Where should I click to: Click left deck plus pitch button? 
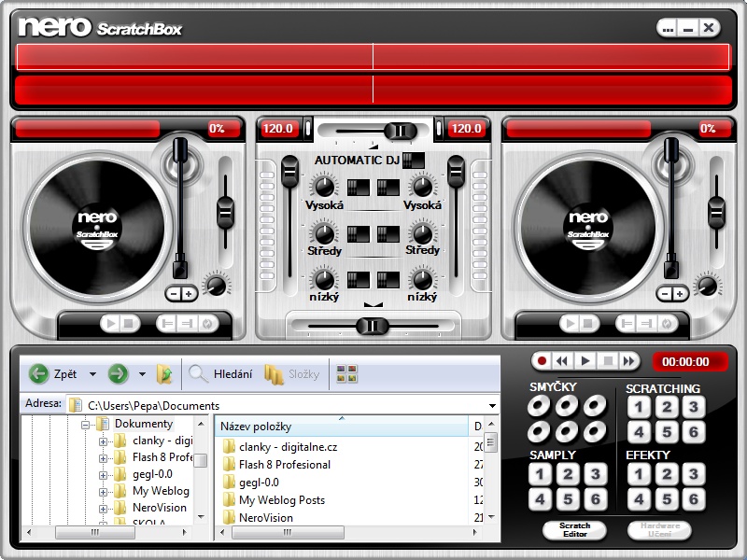[190, 294]
